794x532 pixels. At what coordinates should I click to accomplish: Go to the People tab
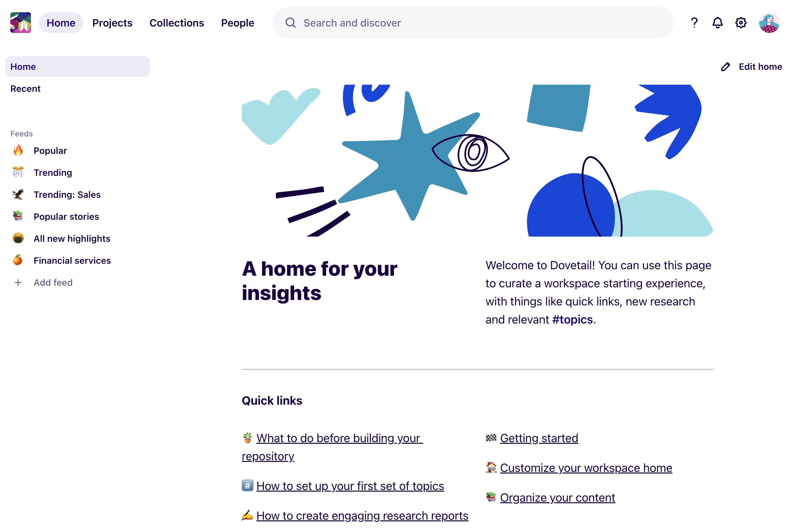pyautogui.click(x=238, y=23)
